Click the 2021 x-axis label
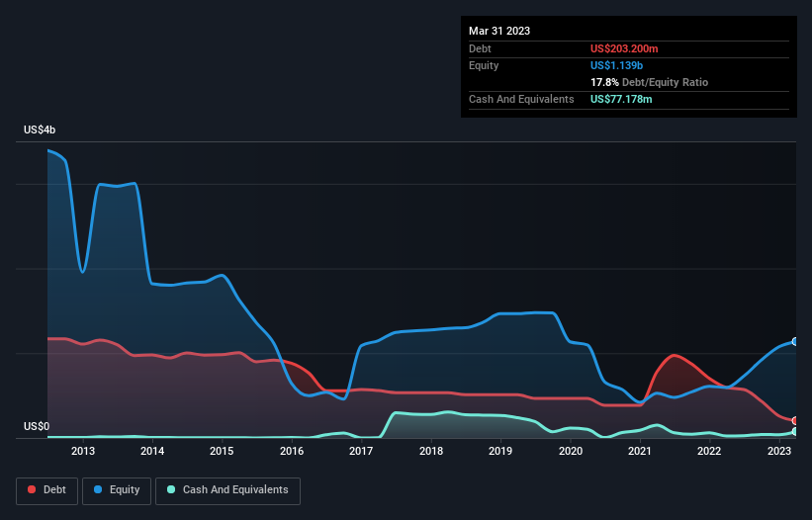 click(640, 451)
